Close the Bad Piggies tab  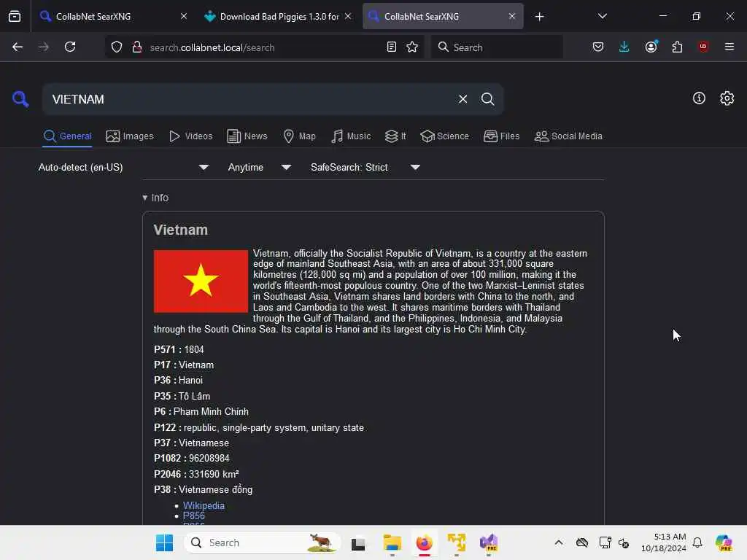point(348,16)
